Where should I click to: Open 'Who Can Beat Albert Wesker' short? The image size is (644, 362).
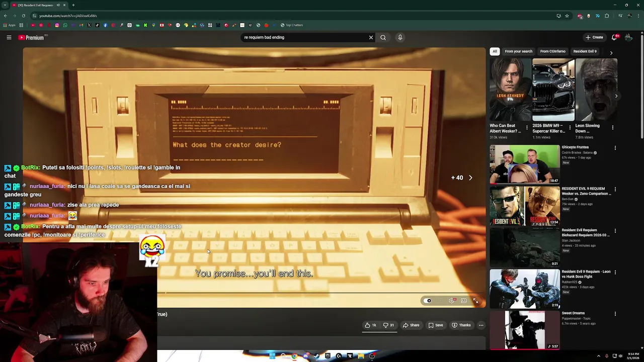[510, 90]
